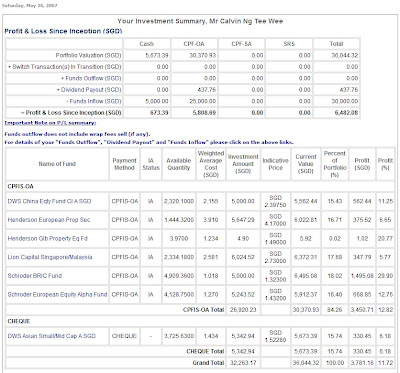Screen dimensions: 400x373
Task: Click Cash portfolio valuation 5,673.39 in summary table
Action: (157, 55)
